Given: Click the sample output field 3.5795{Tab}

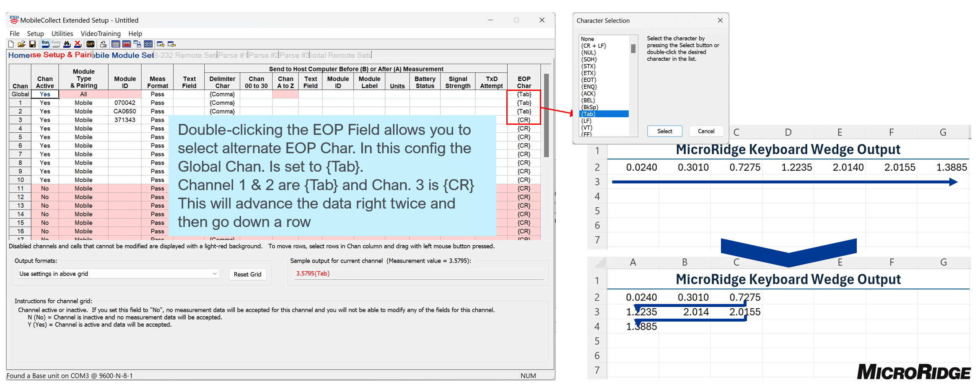Looking at the screenshot, I should pos(419,273).
